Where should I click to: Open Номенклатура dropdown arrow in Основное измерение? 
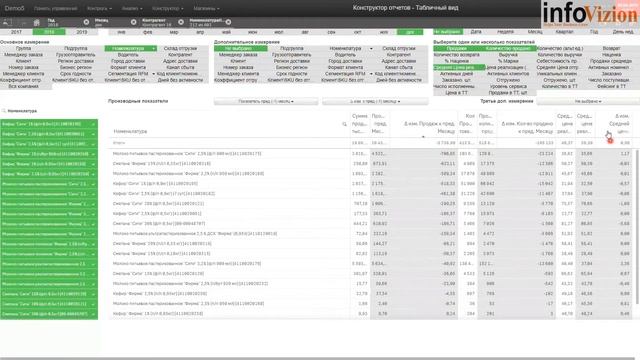153,49
